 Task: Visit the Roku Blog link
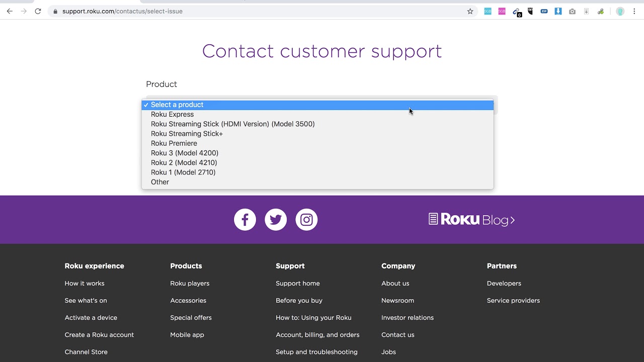(471, 220)
